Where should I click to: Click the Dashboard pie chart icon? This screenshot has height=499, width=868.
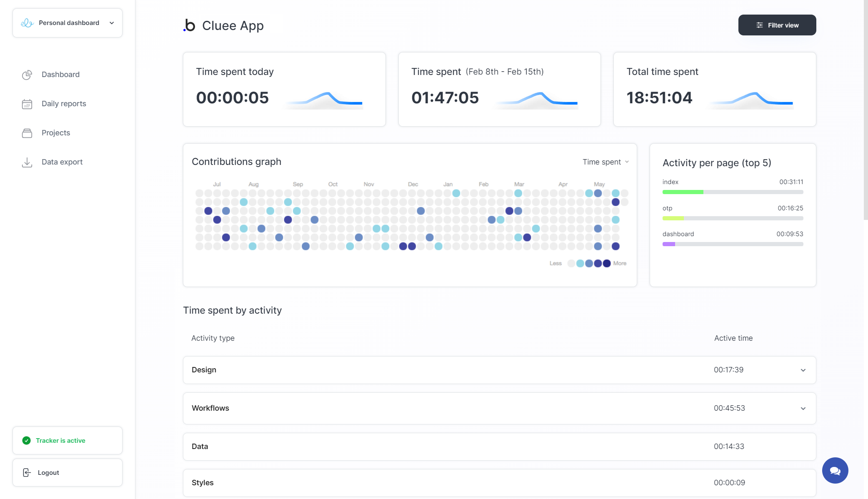click(x=27, y=75)
